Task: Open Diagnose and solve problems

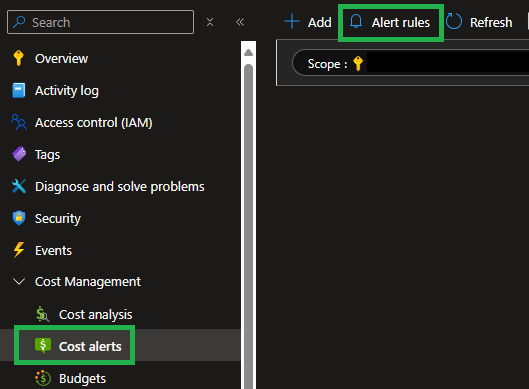Action: [x=120, y=186]
